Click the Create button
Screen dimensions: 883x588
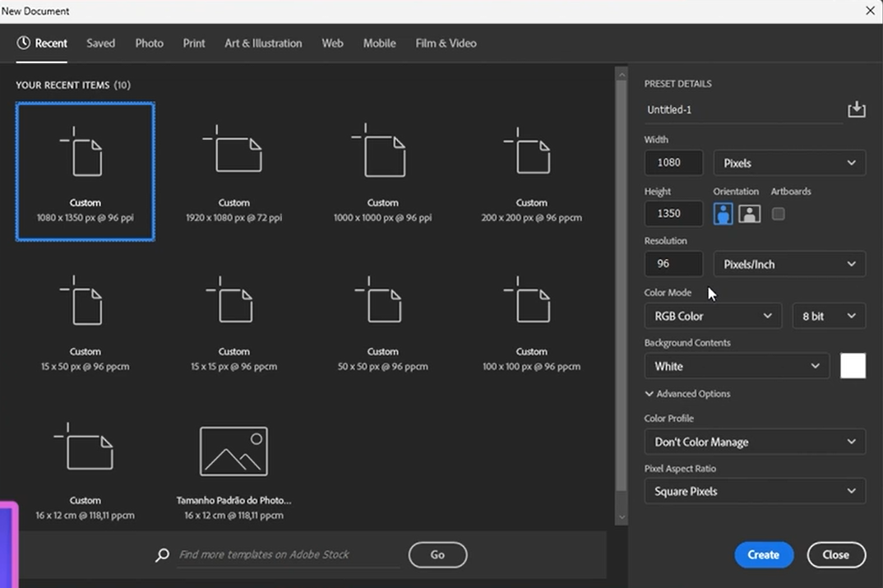pyautogui.click(x=764, y=555)
